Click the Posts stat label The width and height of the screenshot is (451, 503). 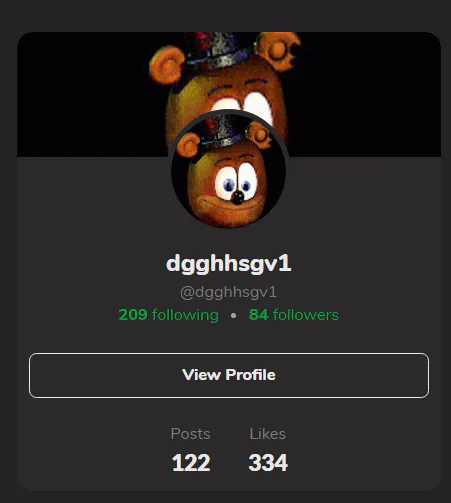(x=190, y=434)
